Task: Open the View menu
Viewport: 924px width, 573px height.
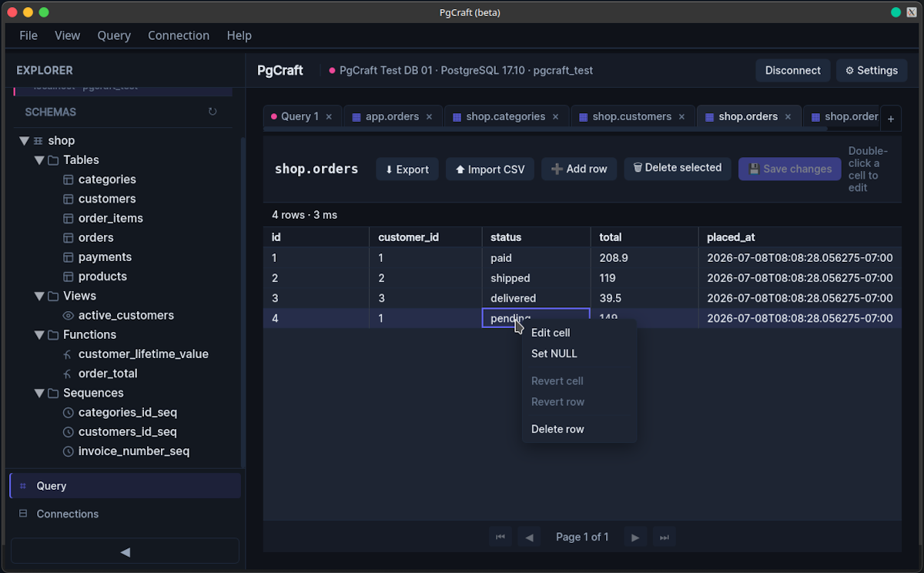Action: coord(68,35)
